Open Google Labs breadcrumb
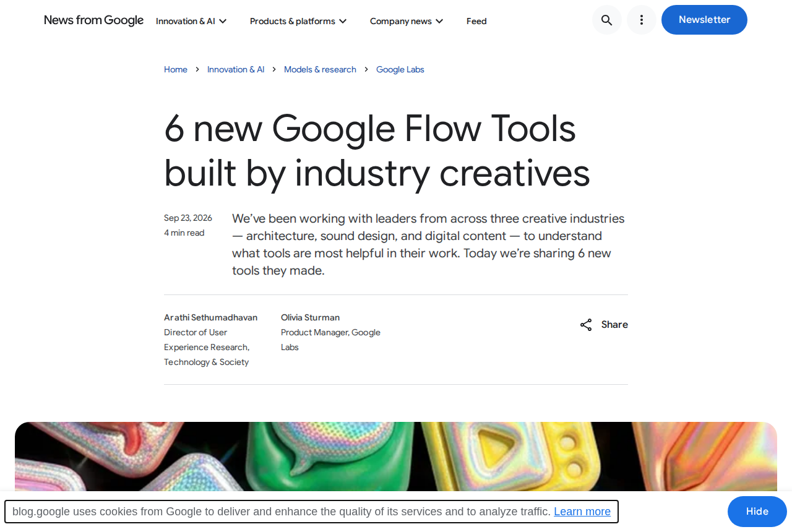Viewport: 792px width, 532px height. [x=400, y=69]
